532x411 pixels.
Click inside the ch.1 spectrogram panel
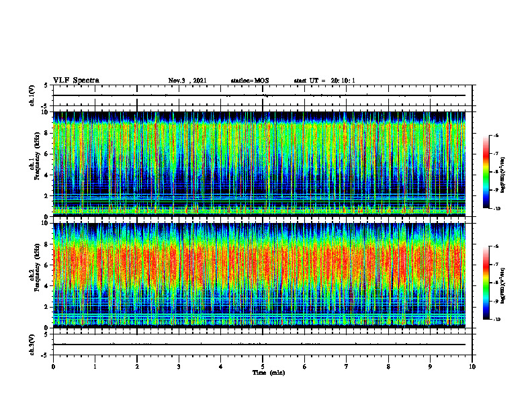(259, 164)
